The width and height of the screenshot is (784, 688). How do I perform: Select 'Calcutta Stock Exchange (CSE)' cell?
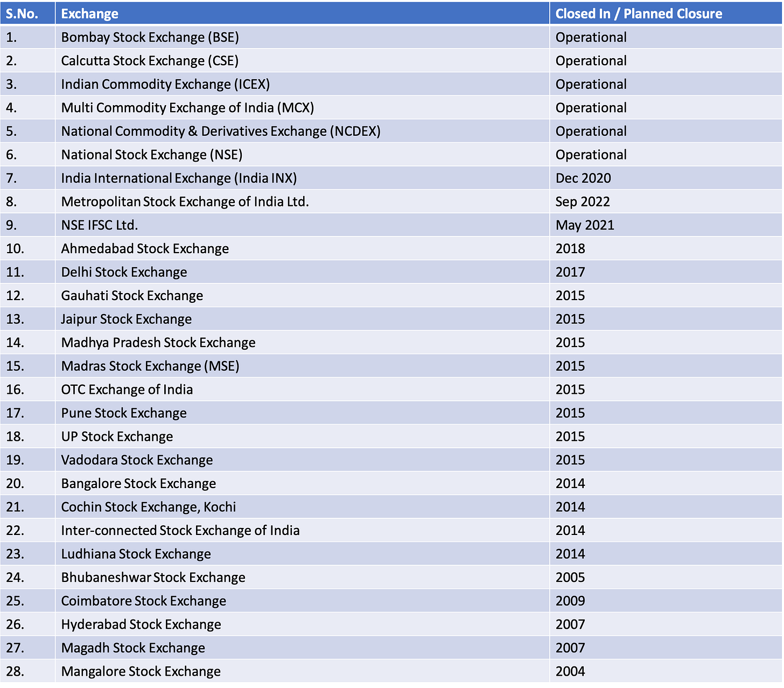tap(302, 61)
